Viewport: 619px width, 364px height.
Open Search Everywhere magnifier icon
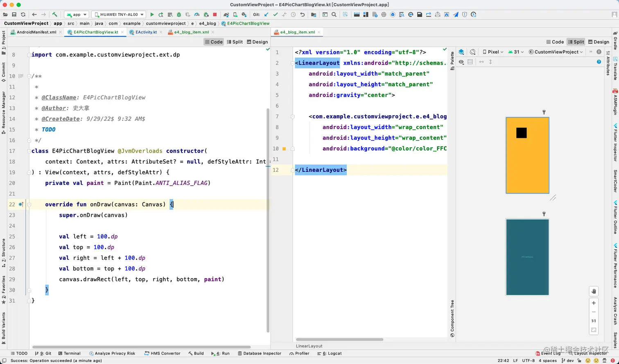click(334, 15)
